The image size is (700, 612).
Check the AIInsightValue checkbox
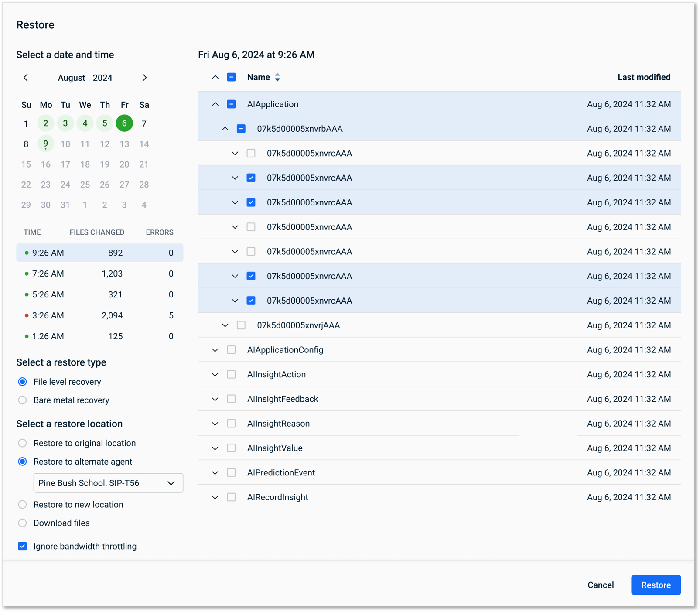(231, 448)
